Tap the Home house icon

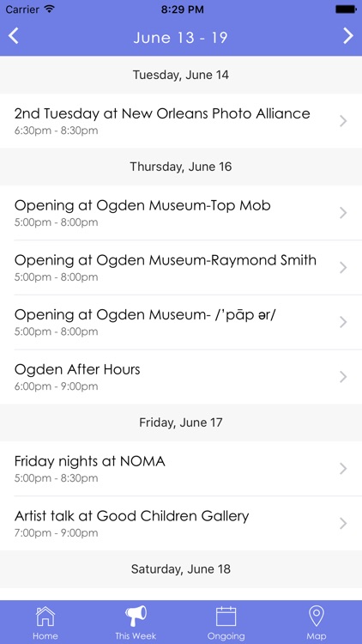tap(45, 617)
